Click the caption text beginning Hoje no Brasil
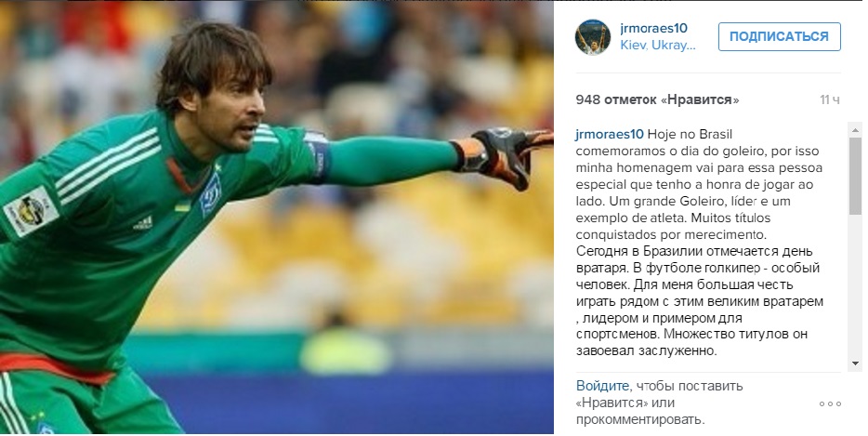 pyautogui.click(x=700, y=184)
